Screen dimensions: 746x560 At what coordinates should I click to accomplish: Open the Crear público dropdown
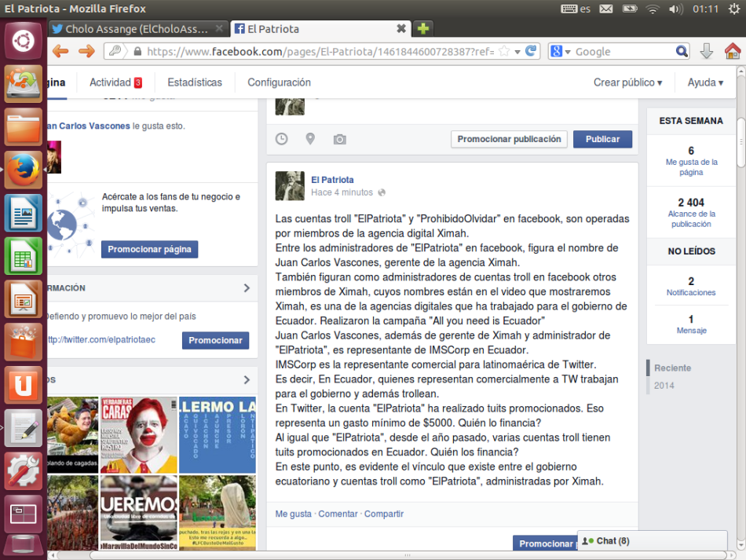coord(627,82)
